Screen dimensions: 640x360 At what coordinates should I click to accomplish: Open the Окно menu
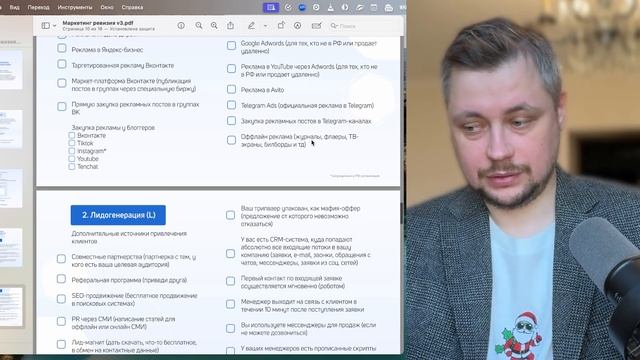(x=107, y=7)
